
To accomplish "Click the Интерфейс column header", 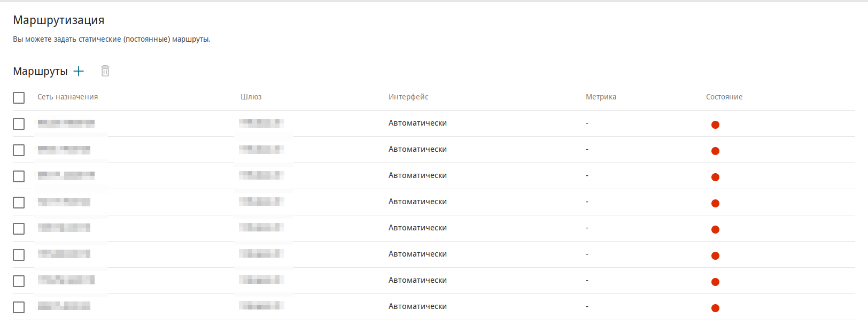I will [x=408, y=97].
